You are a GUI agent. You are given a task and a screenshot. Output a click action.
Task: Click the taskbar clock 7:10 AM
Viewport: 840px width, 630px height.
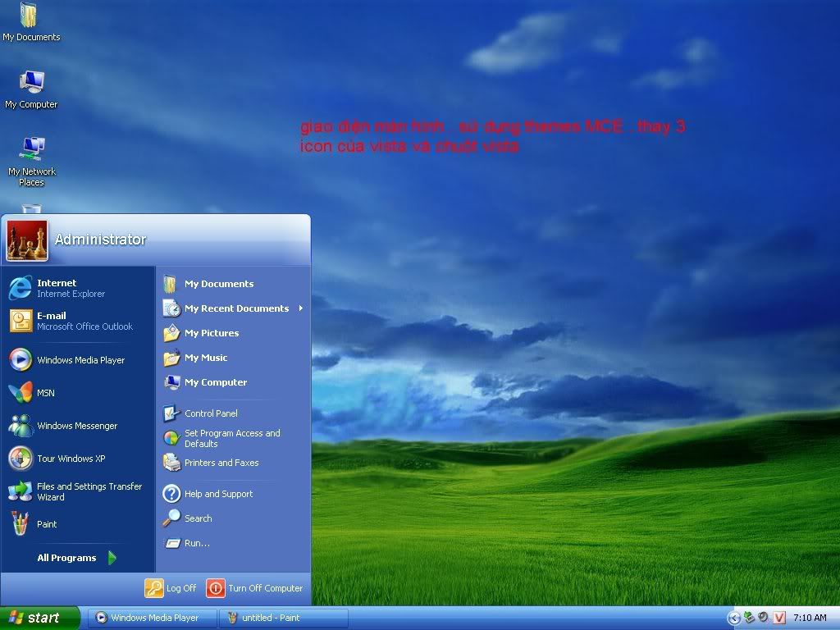pyautogui.click(x=810, y=618)
